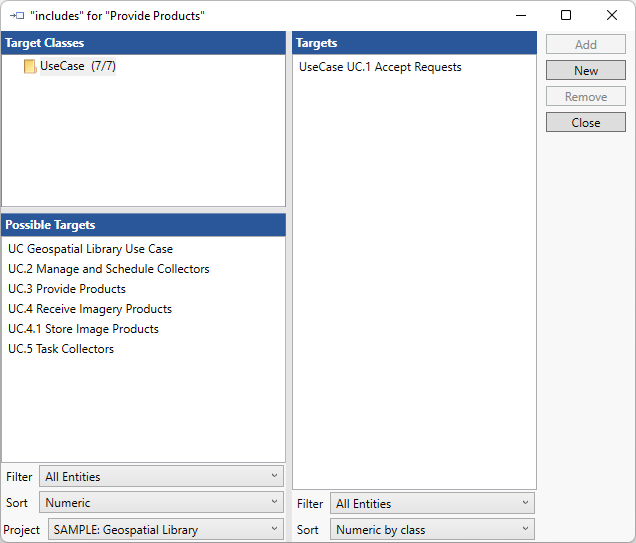Open the Numeric Sort dropdown
Screen dimensions: 636x543
pyautogui.click(x=161, y=503)
